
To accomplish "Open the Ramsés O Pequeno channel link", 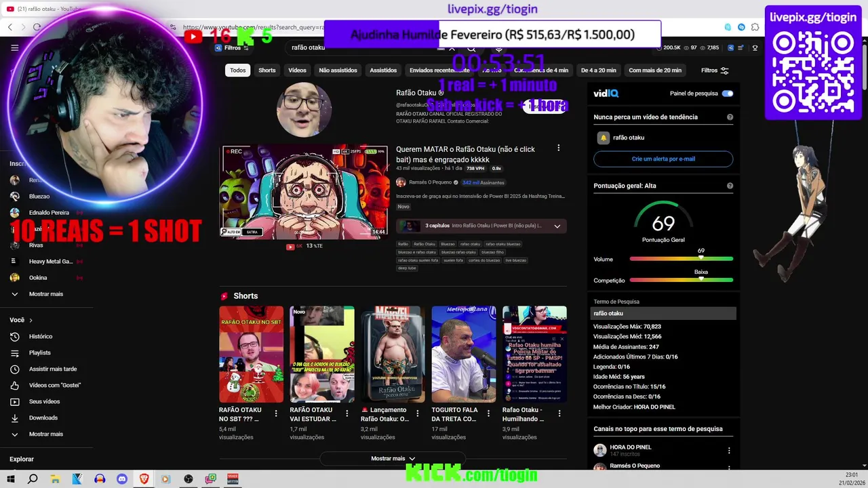I will [x=429, y=183].
